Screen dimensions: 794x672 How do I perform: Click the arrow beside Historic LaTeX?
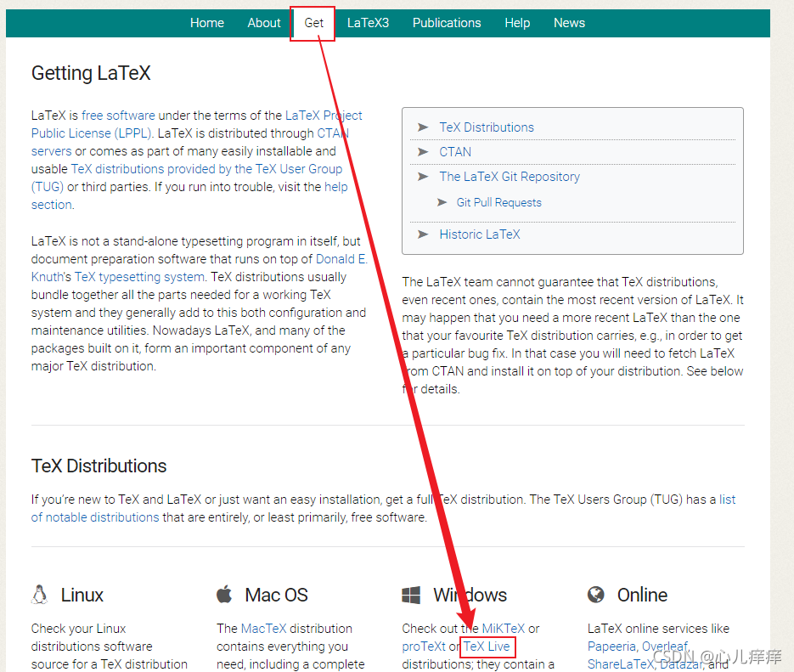(423, 234)
